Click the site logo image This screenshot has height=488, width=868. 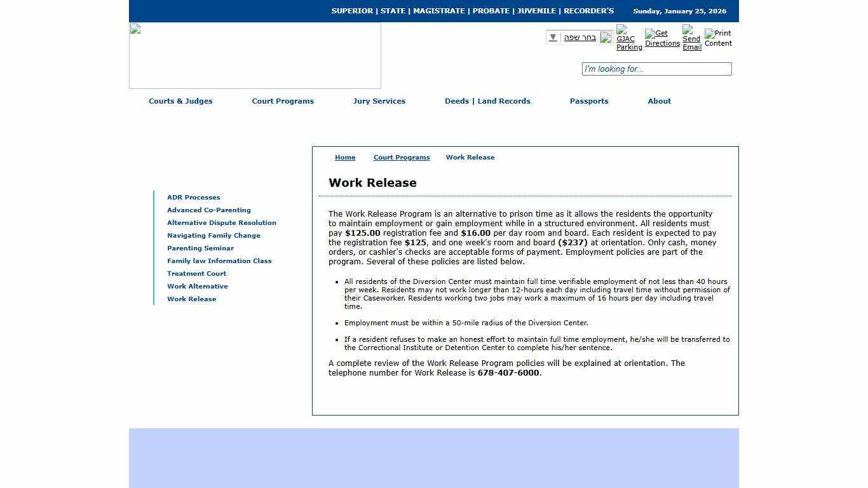(254, 55)
